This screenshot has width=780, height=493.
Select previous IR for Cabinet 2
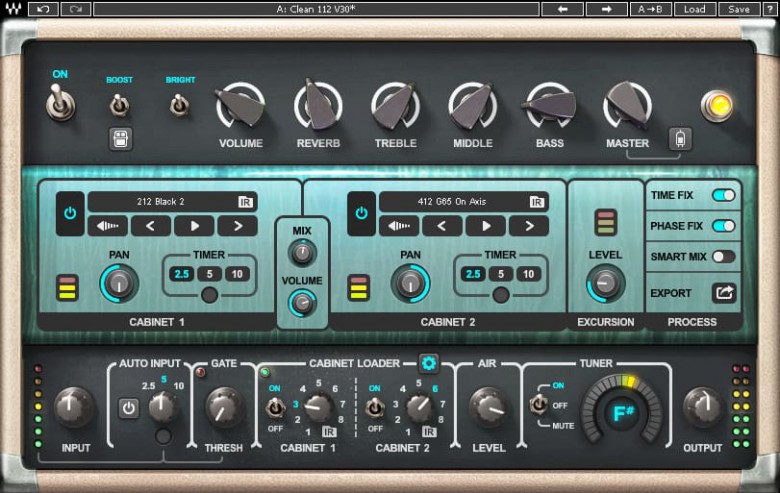[x=442, y=226]
